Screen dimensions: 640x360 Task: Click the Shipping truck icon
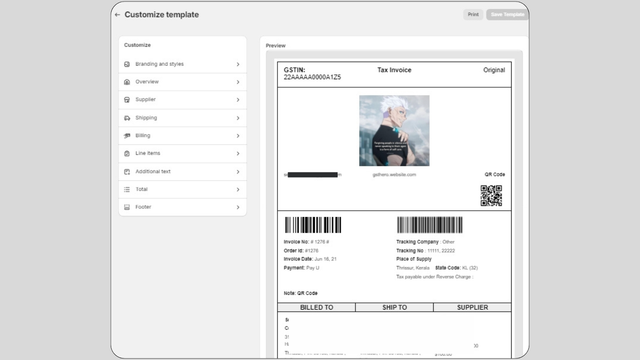(127, 118)
